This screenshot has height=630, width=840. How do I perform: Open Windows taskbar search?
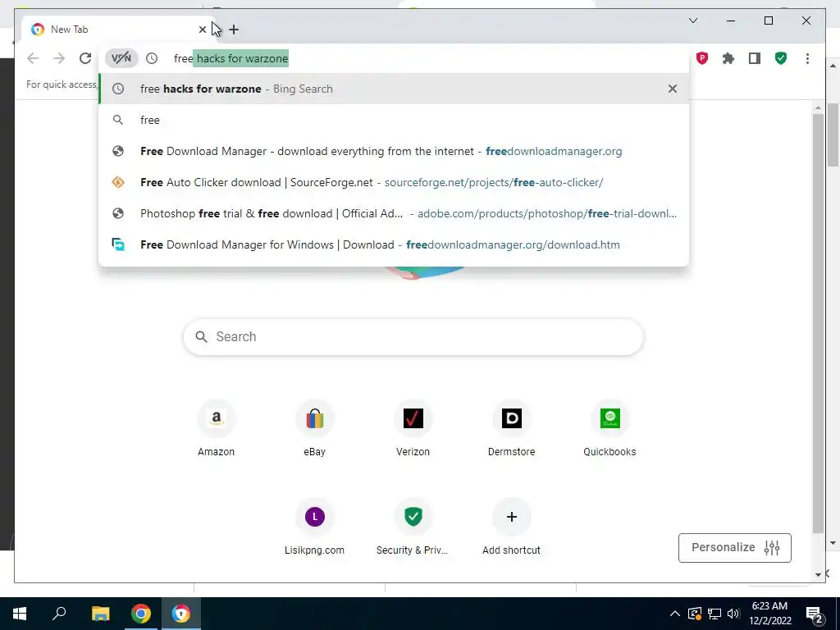59,614
